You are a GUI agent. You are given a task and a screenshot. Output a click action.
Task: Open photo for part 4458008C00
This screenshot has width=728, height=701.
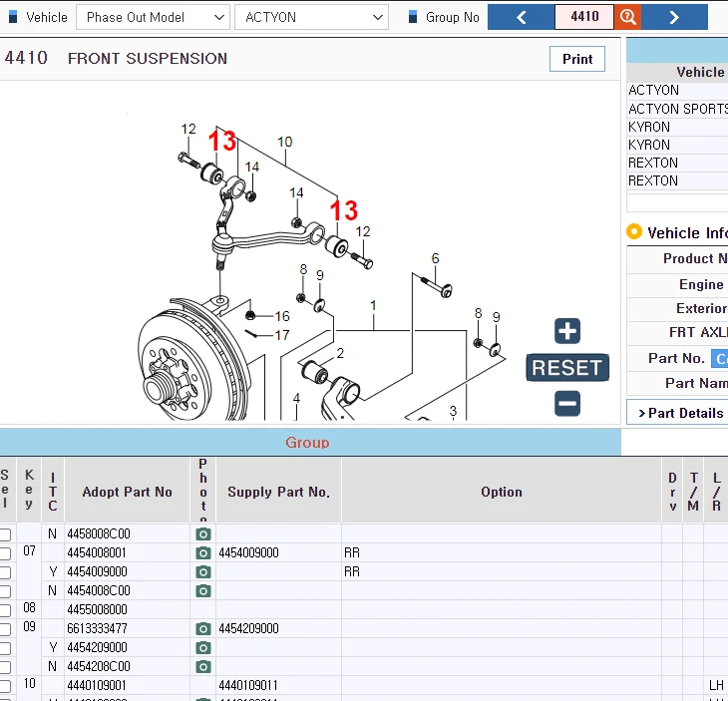pyautogui.click(x=203, y=534)
